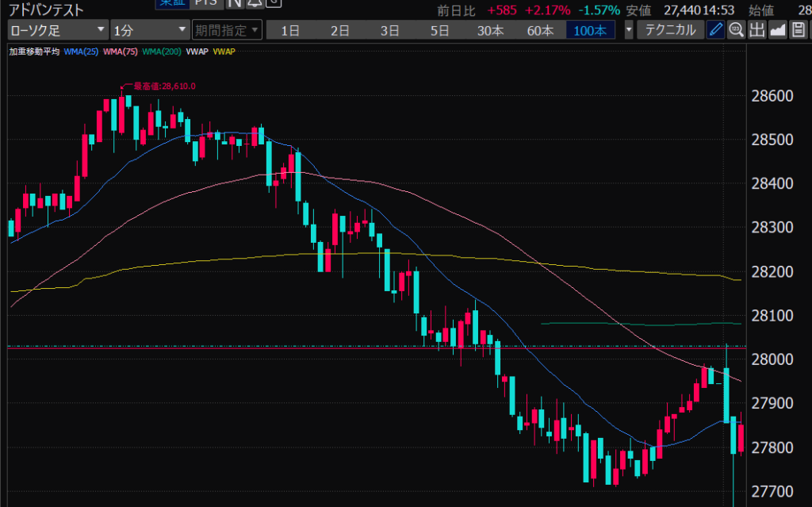The image size is (812, 507).
Task: Click the 最高値 28,610.0 marker label
Action: pos(163,86)
